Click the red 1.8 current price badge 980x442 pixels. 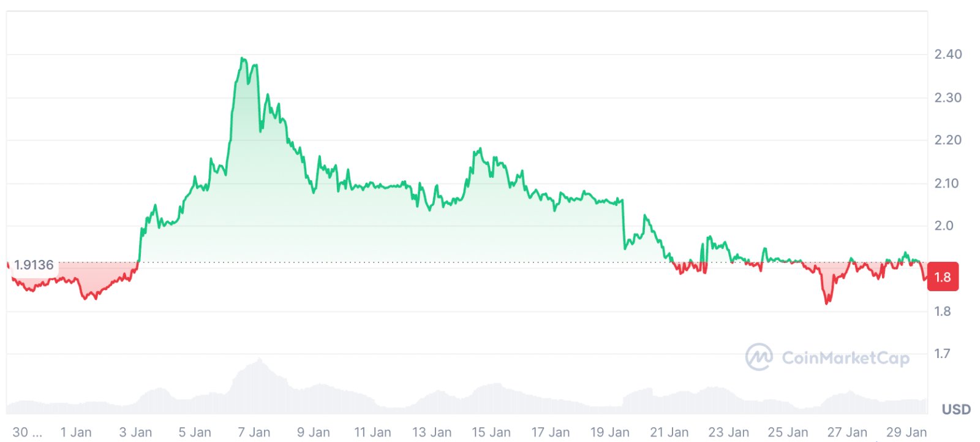click(943, 276)
